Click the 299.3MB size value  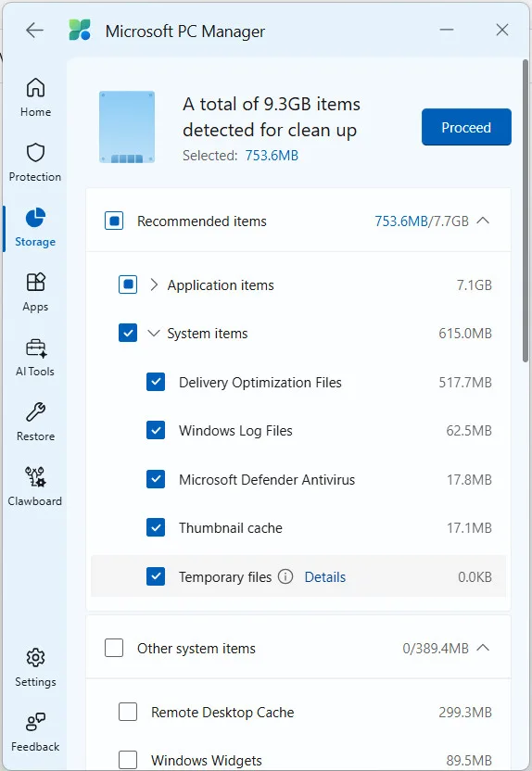tap(465, 712)
